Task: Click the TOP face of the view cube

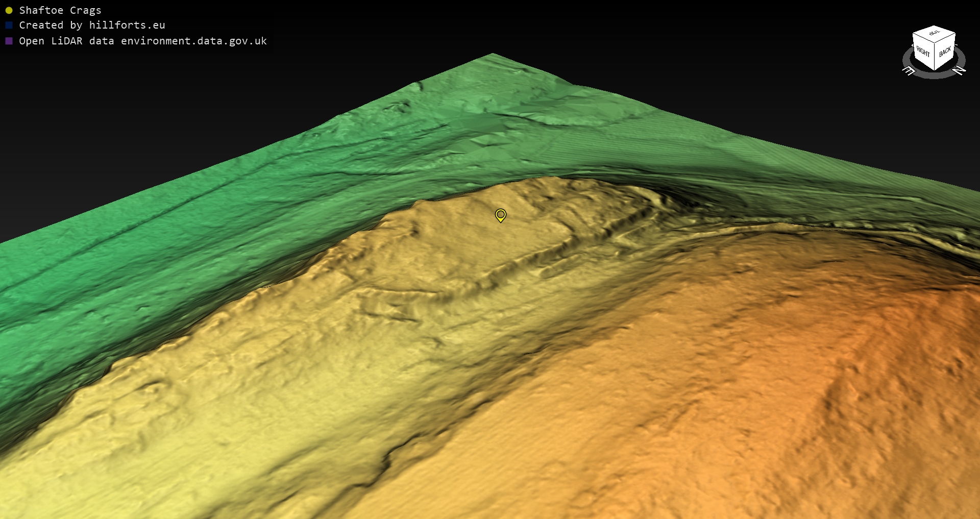Action: (934, 33)
